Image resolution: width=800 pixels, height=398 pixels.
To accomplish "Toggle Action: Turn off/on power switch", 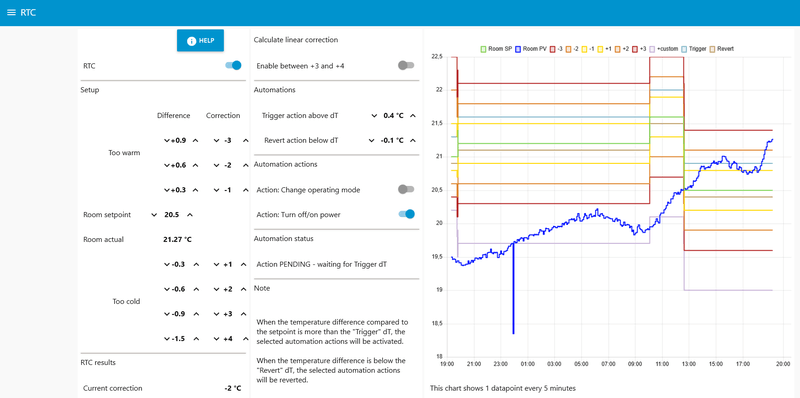I will pos(407,214).
